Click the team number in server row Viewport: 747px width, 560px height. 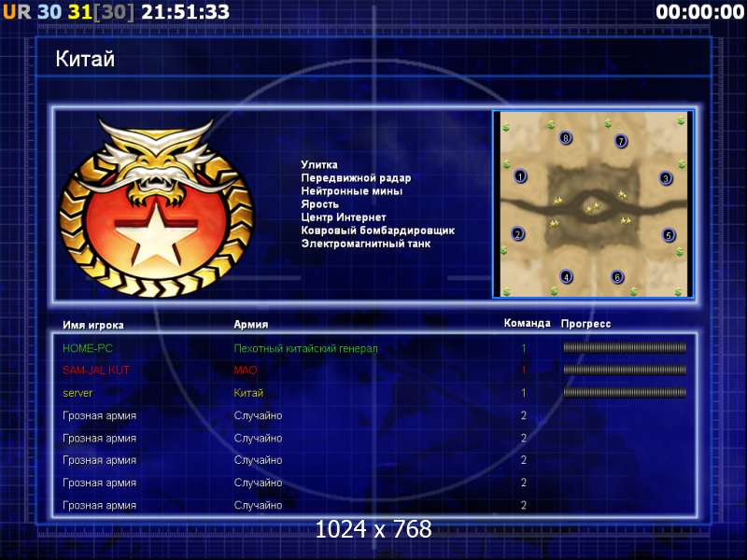524,393
